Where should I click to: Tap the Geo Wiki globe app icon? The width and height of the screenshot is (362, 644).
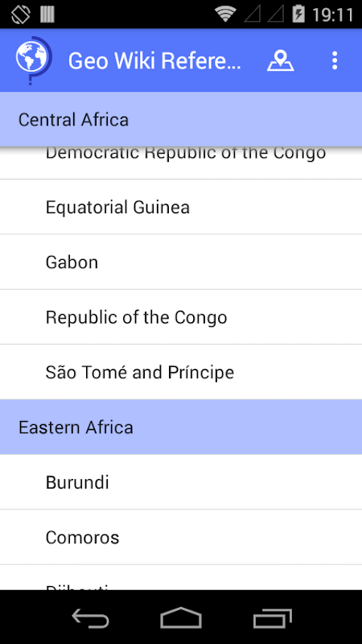[34, 60]
